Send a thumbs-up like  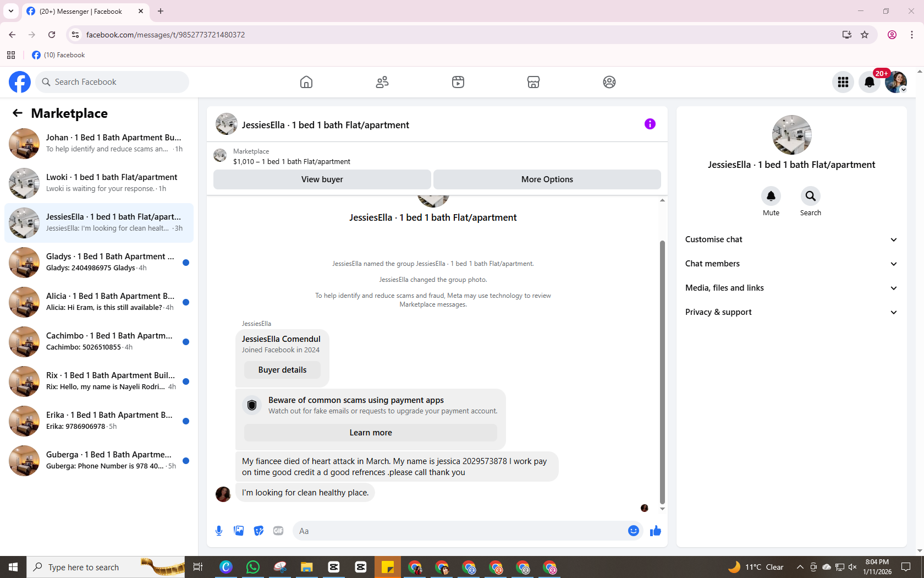656,531
